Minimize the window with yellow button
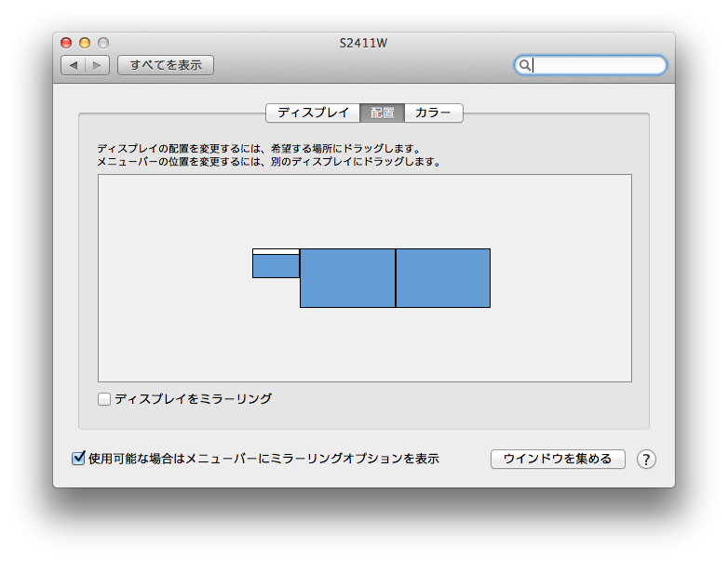Viewport: 728px width, 561px height. pos(85,43)
